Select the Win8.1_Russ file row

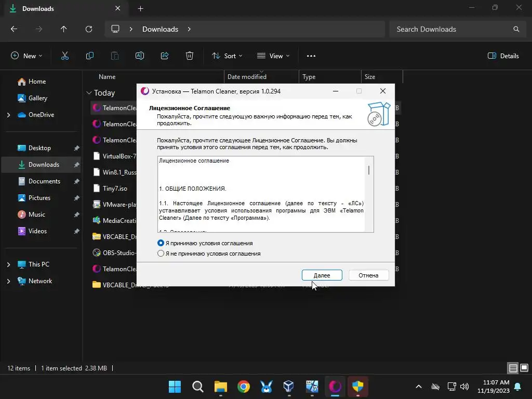click(x=114, y=172)
